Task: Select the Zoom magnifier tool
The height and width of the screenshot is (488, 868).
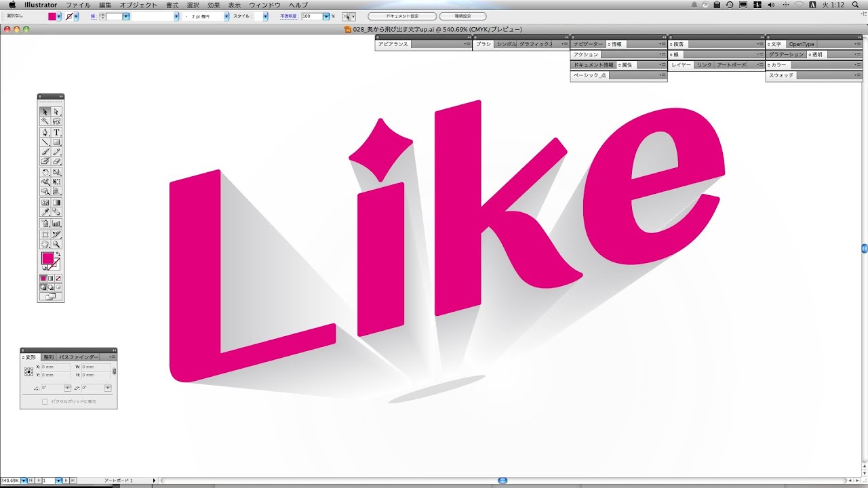Action: [56, 244]
